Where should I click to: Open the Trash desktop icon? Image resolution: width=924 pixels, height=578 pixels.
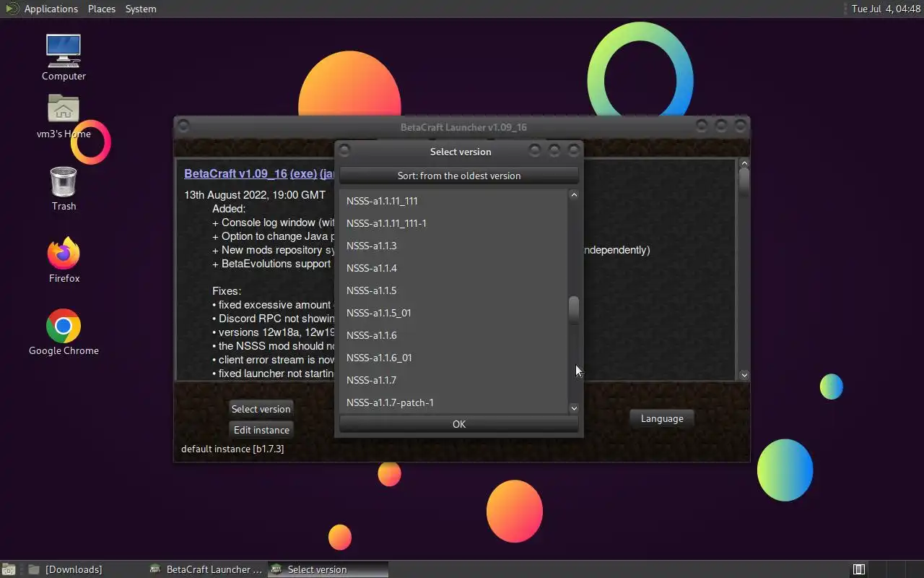pyautogui.click(x=64, y=188)
